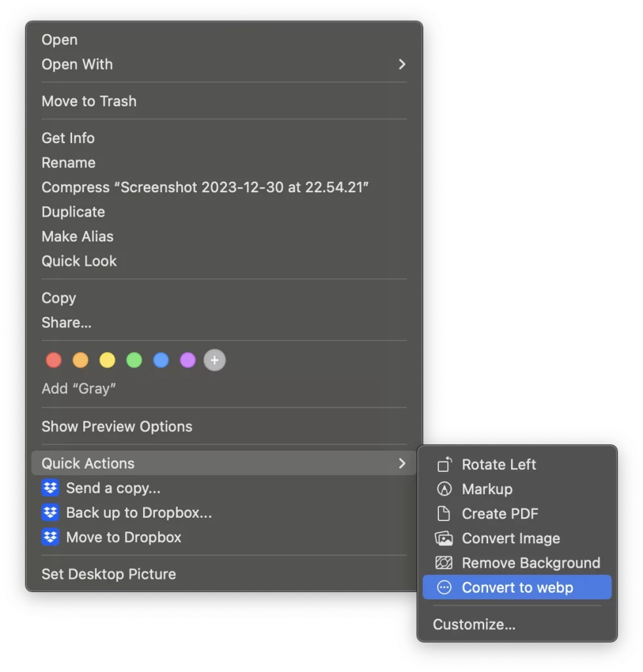Apply the red color tag
The image size is (643, 672).
click(x=54, y=360)
